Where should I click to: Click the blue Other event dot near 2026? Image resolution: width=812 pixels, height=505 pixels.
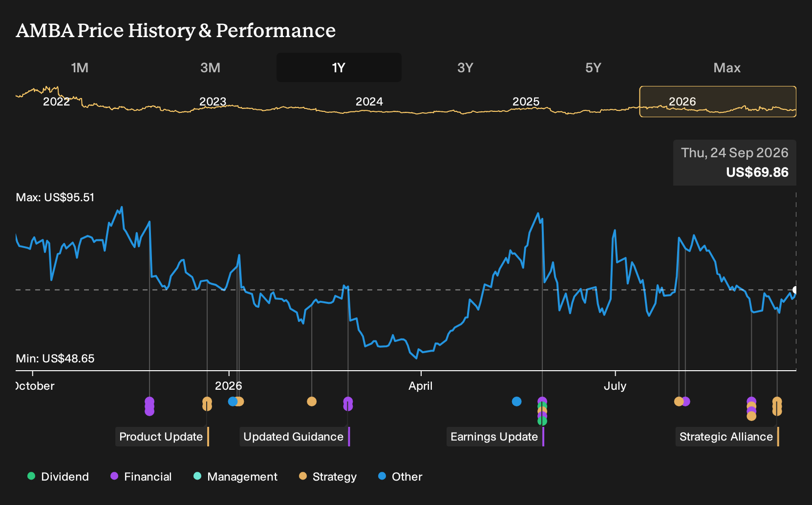coord(233,401)
